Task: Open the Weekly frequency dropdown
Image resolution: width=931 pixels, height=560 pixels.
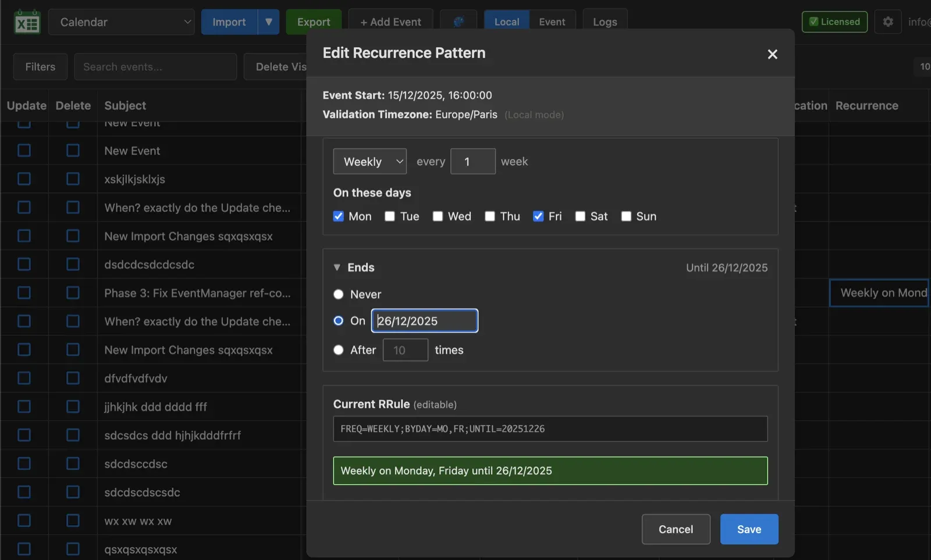Action: coord(370,162)
